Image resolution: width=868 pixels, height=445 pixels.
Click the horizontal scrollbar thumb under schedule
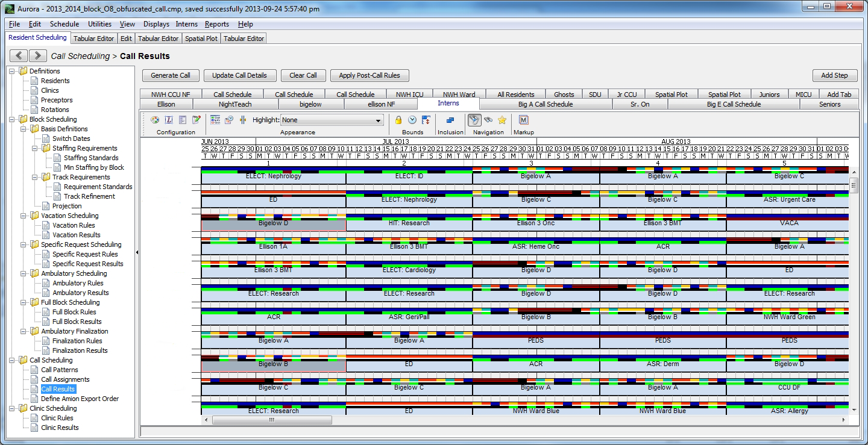coord(271,420)
